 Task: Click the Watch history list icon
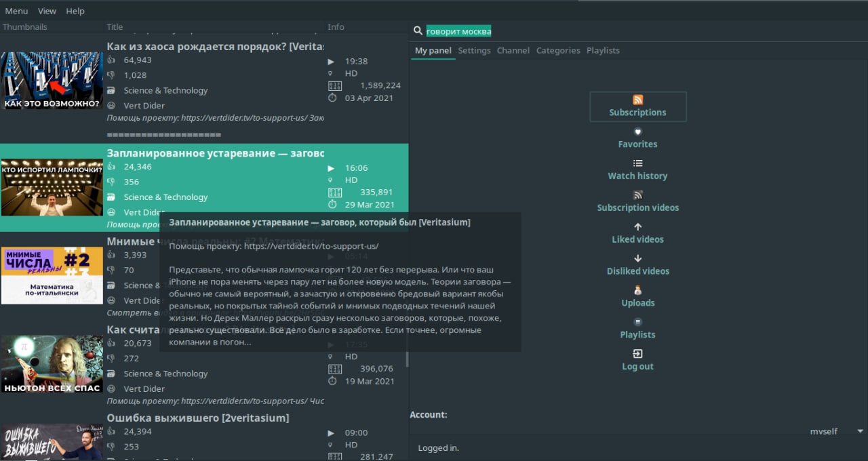click(637, 163)
